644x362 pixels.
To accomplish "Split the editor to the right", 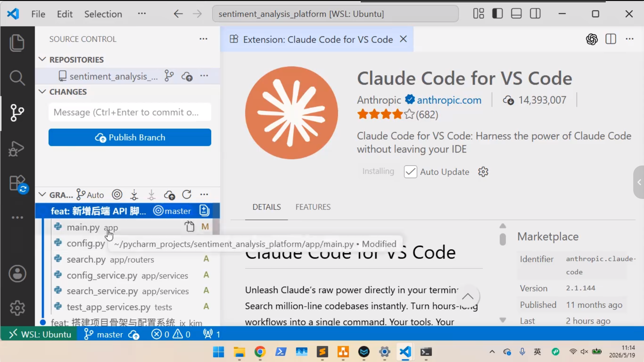I will 611,39.
